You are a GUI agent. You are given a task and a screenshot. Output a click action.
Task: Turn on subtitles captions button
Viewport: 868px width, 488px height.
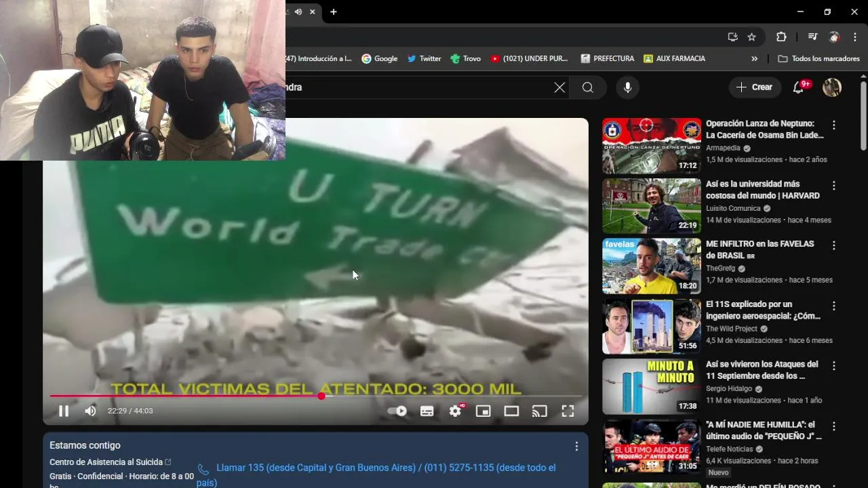point(427,411)
